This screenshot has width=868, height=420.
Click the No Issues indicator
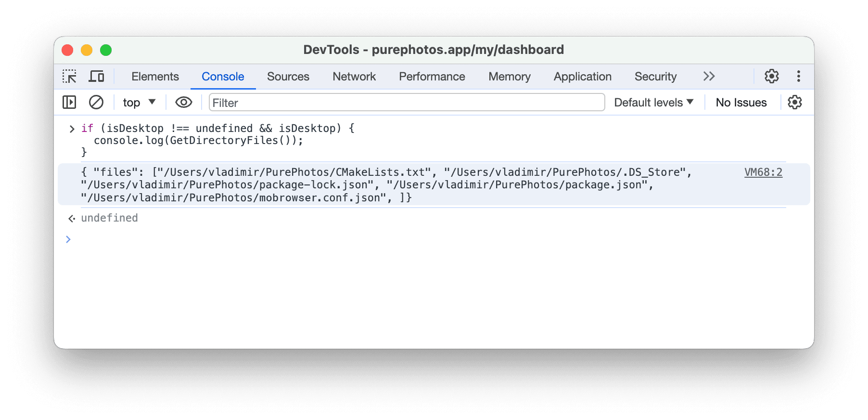point(740,102)
